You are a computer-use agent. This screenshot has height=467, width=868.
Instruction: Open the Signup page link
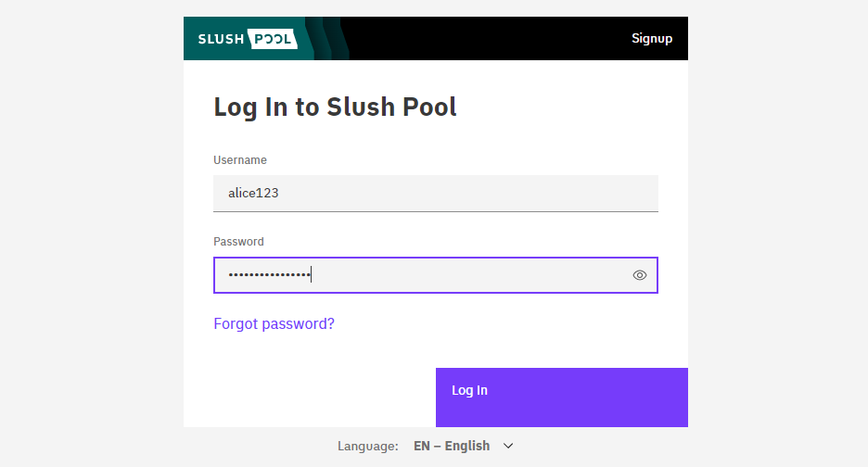[652, 38]
